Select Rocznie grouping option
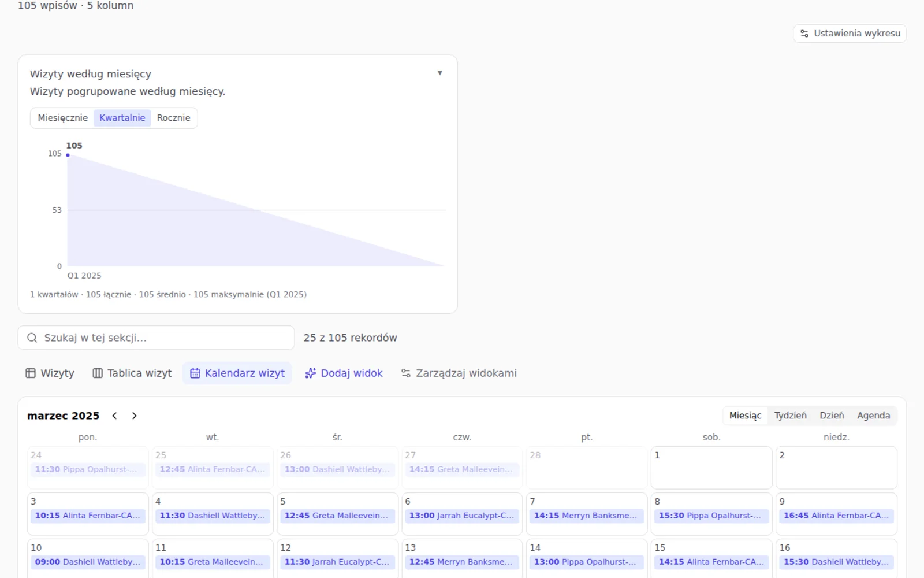 click(x=173, y=118)
